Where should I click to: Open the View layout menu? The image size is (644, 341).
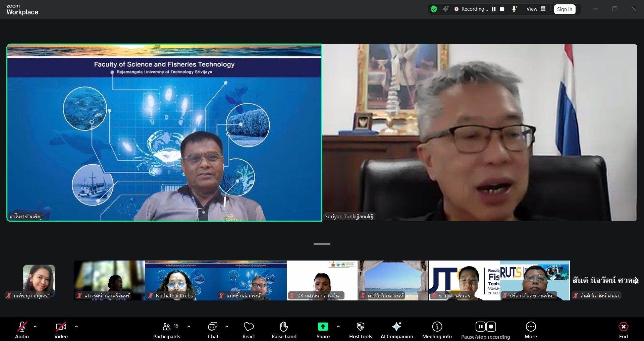(x=536, y=9)
